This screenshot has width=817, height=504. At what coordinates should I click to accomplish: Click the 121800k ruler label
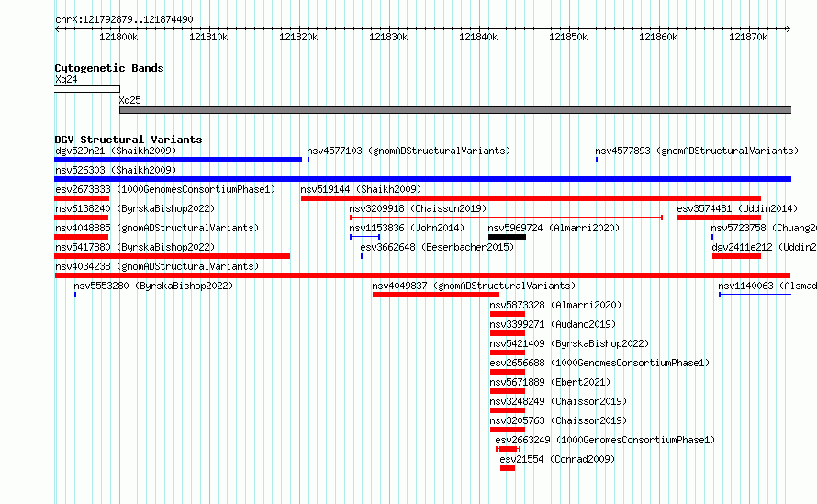tap(118, 37)
